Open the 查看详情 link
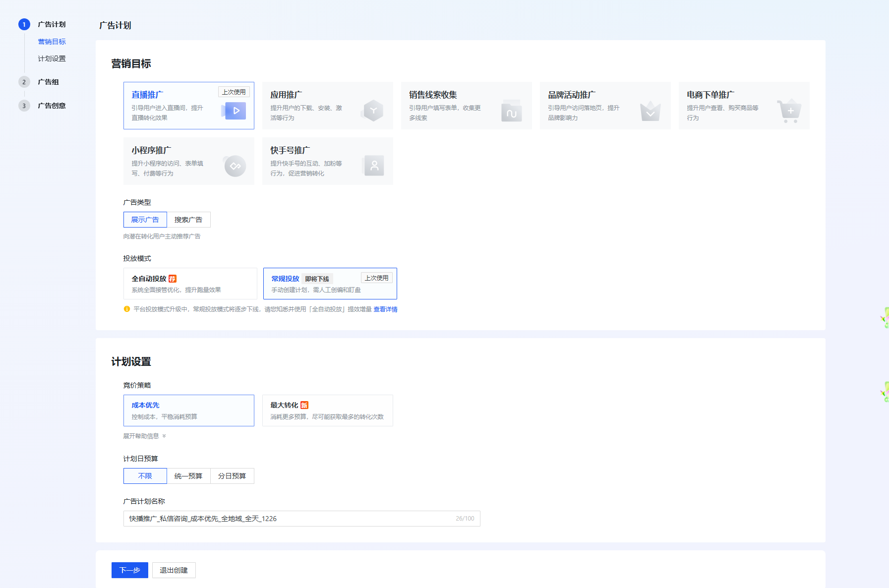Screen dimensions: 889x588 point(385,309)
